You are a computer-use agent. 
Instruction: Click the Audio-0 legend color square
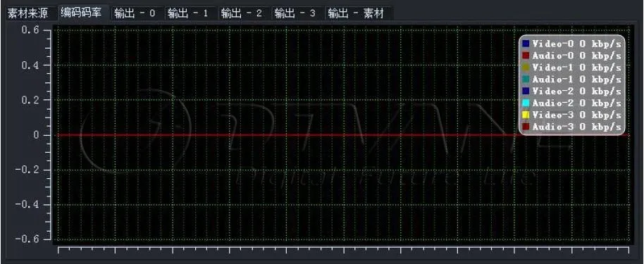click(x=526, y=55)
